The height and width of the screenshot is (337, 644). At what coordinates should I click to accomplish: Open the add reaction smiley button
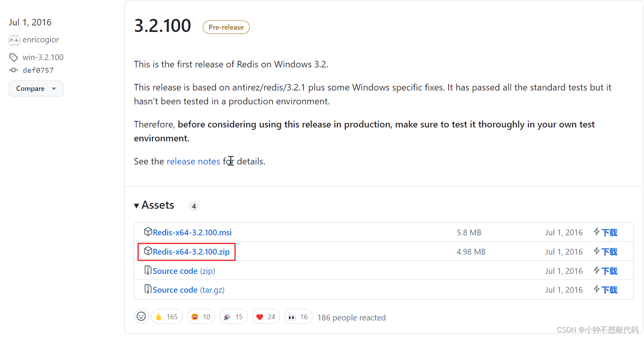point(141,317)
